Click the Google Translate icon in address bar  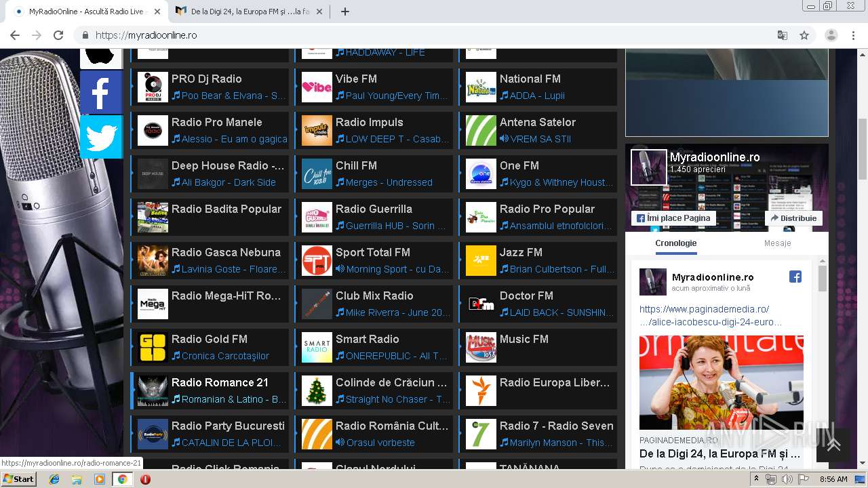tap(783, 35)
